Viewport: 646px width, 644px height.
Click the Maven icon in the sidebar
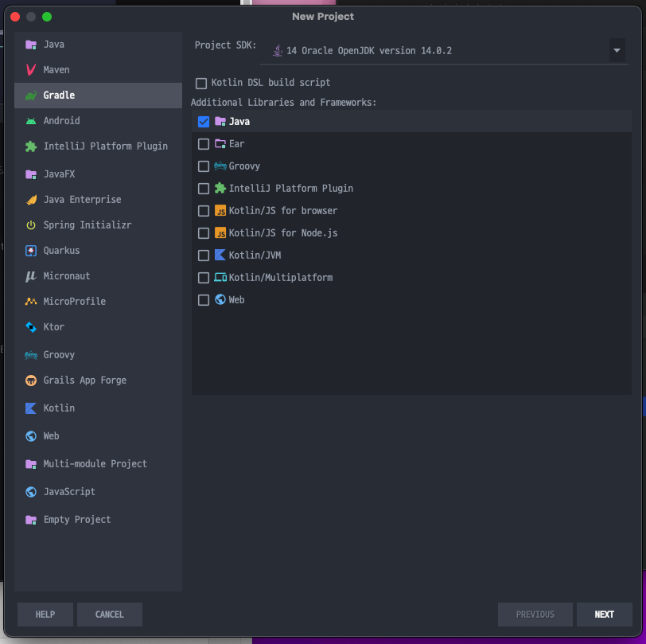click(31, 70)
